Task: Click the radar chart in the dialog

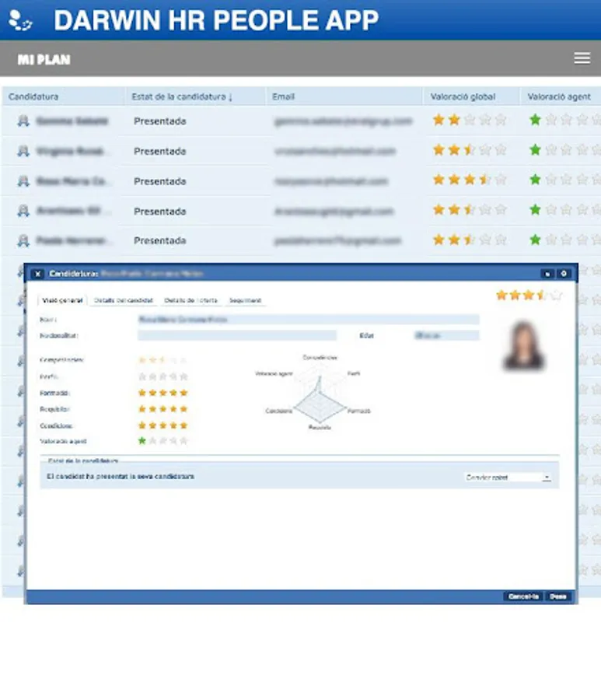Action: (x=319, y=393)
